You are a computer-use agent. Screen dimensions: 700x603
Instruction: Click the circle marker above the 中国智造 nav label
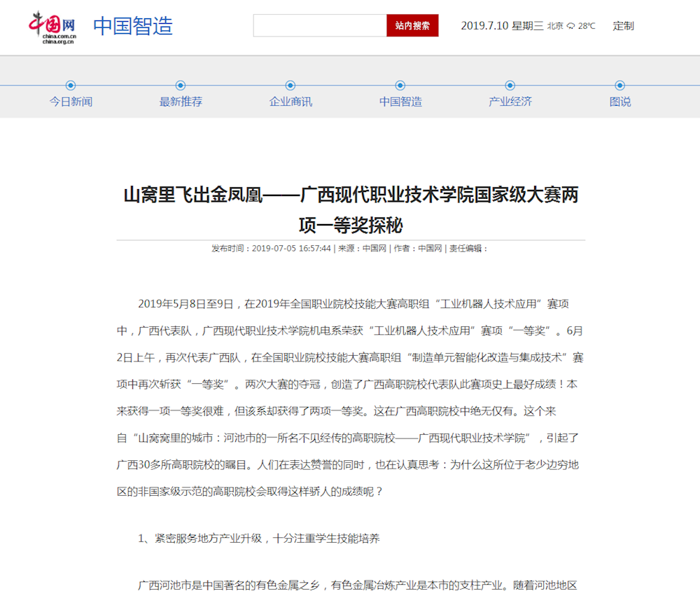[400, 85]
